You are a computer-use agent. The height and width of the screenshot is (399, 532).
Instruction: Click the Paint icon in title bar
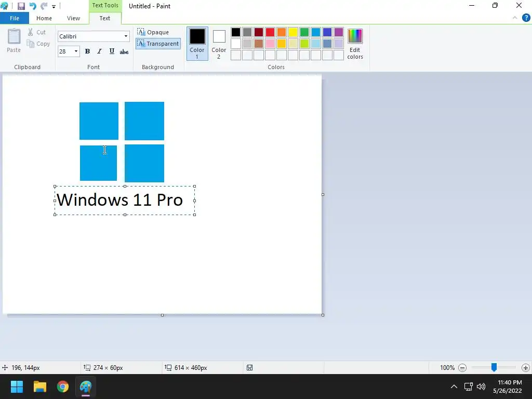point(4,6)
